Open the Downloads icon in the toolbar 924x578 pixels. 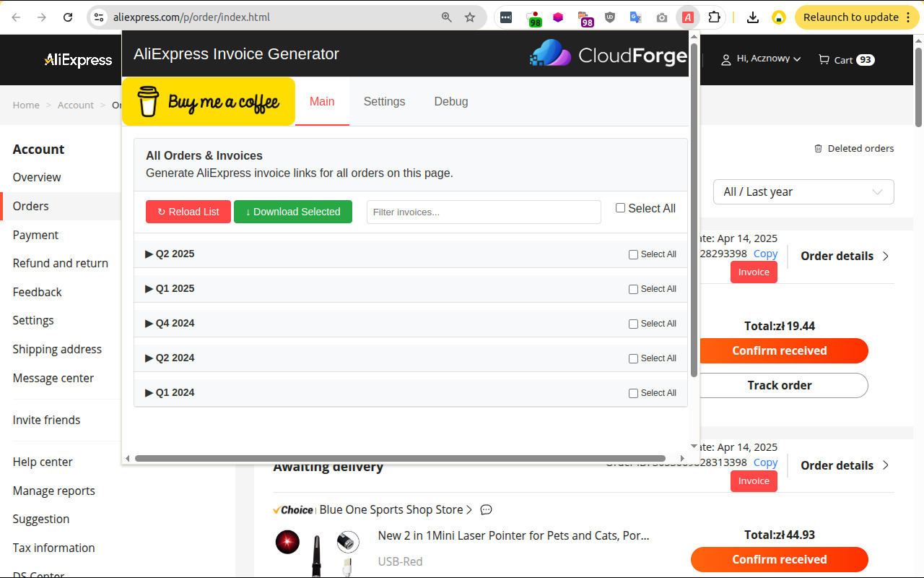tap(752, 17)
